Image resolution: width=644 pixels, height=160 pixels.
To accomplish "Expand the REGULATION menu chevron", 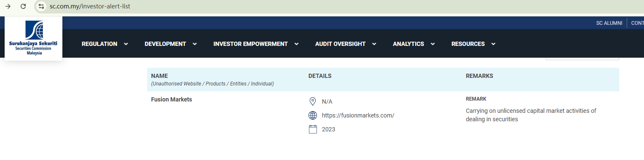I will 126,44.
